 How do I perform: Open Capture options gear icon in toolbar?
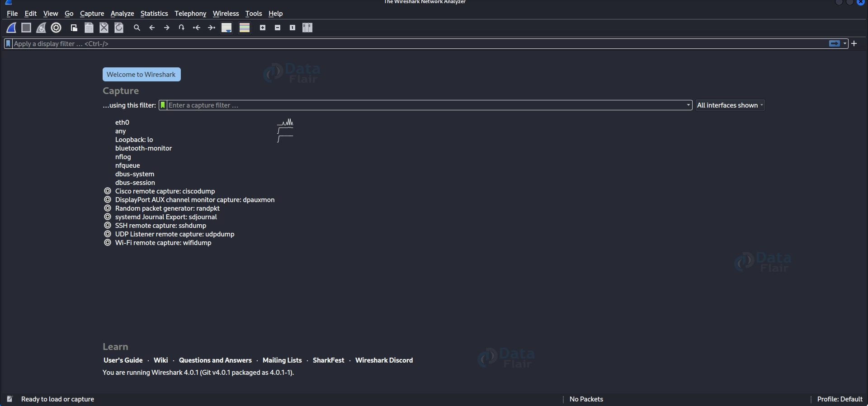click(x=56, y=28)
